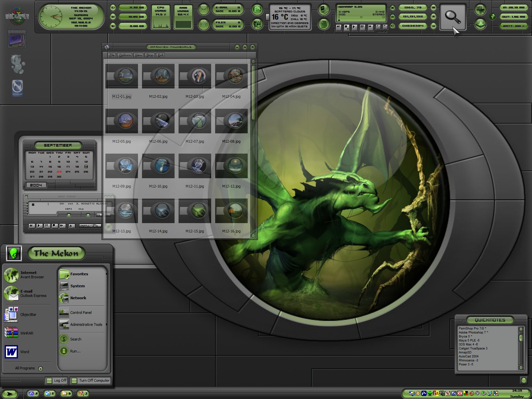Screen dimensions: 532x399
Task: Click the eject icon beside Winamp widget
Action: point(392,16)
